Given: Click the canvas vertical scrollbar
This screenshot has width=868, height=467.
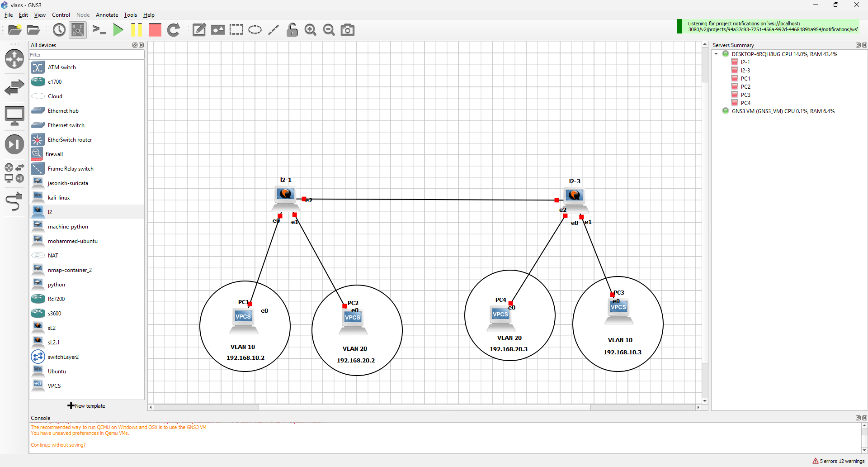Looking at the screenshot, I should click(705, 222).
